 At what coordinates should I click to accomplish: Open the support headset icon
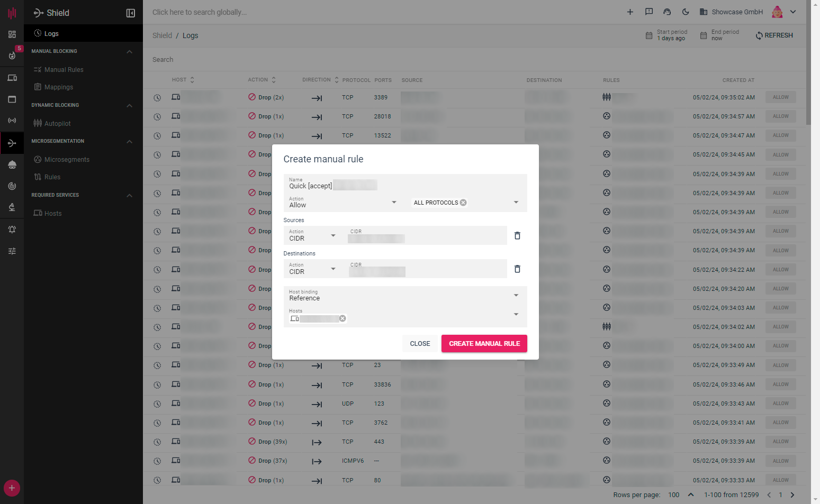pos(667,12)
